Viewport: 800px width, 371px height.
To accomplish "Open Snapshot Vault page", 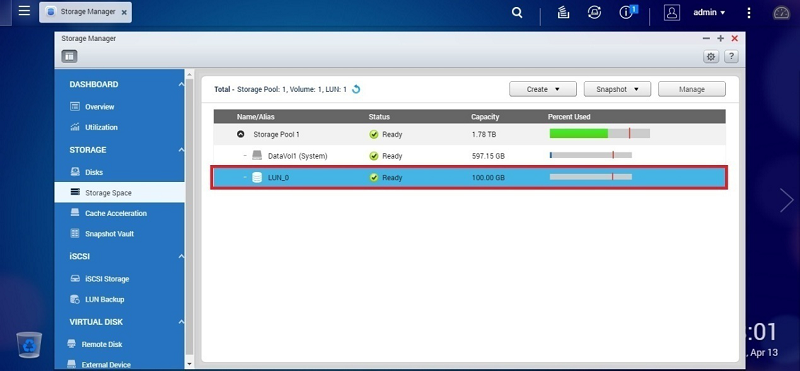I will [x=109, y=234].
